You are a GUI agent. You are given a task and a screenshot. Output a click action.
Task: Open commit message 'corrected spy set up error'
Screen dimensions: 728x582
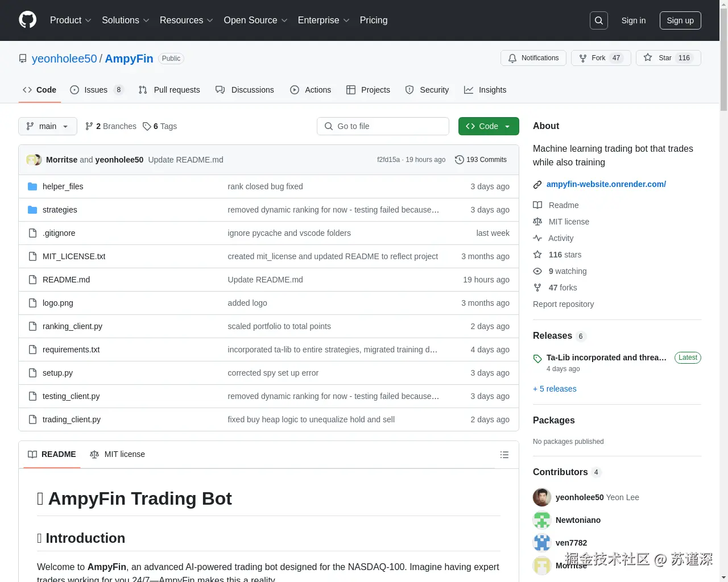point(273,373)
